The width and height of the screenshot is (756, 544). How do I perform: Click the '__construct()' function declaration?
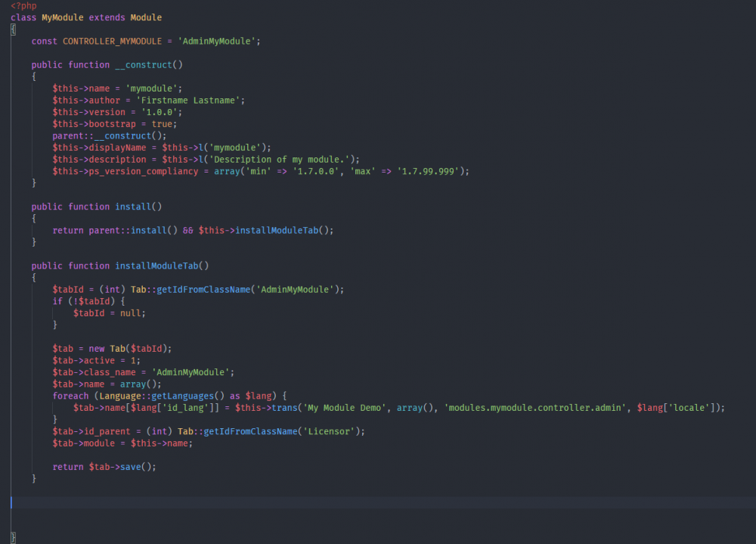149,64
